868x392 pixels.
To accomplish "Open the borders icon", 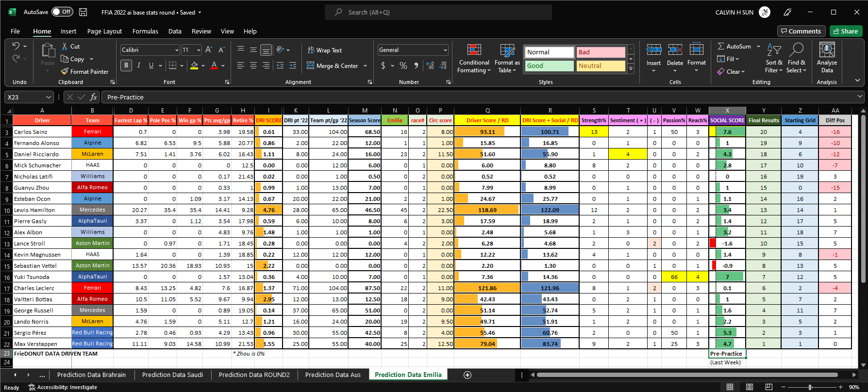I will coord(172,65).
